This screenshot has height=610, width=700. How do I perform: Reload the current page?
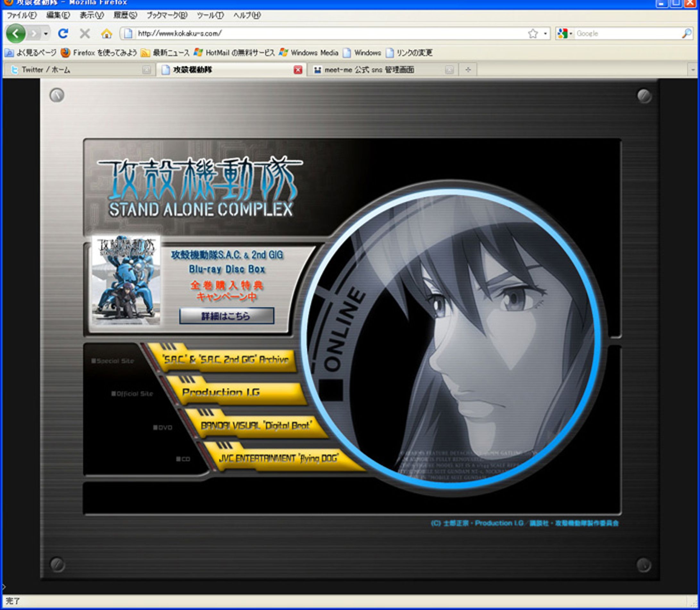coord(63,33)
